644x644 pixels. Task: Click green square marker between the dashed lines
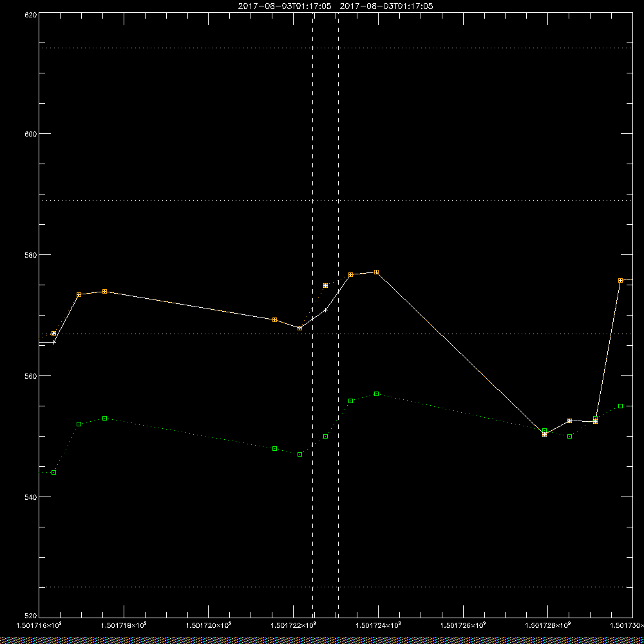pyautogui.click(x=326, y=436)
